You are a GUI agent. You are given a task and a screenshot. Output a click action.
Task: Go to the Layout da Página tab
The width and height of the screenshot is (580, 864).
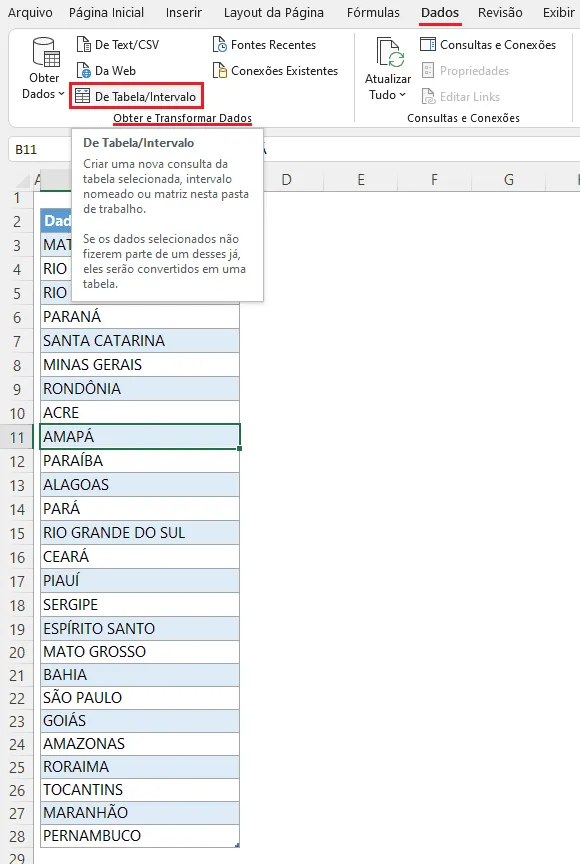[274, 13]
